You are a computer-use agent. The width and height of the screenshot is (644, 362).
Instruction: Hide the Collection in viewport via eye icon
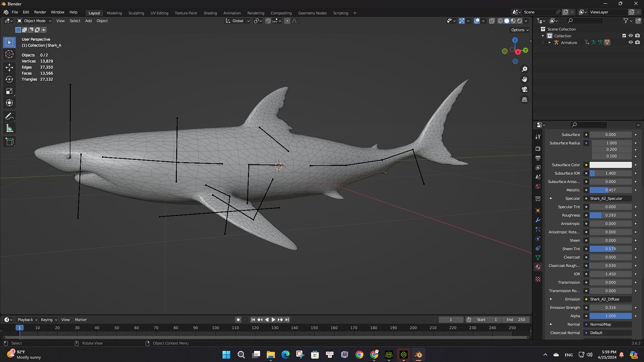(x=631, y=36)
